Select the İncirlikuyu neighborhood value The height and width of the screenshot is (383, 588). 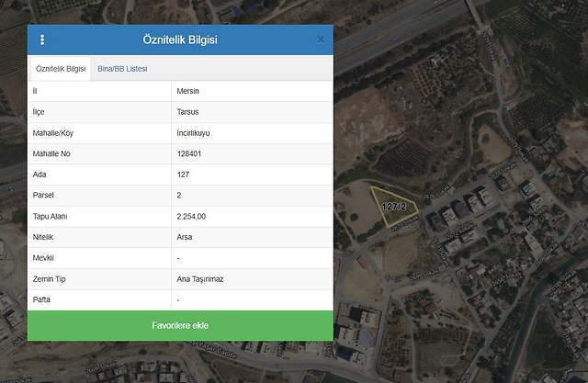click(x=193, y=133)
